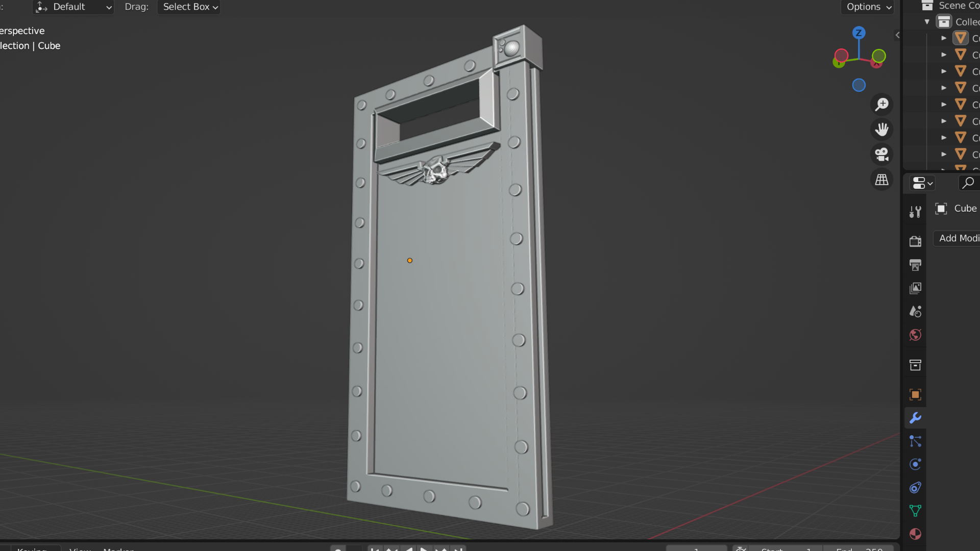The image size is (980, 551).
Task: Toggle perspective with the grid viewport icon
Action: click(x=881, y=179)
